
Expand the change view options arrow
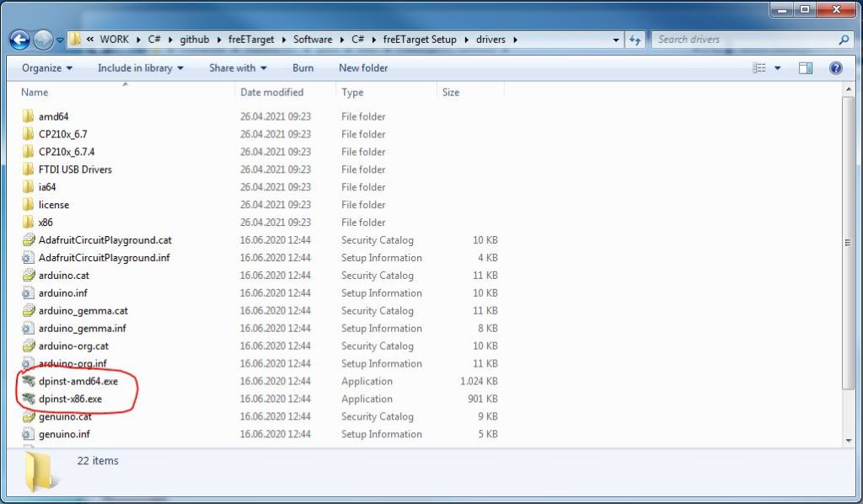click(x=777, y=68)
